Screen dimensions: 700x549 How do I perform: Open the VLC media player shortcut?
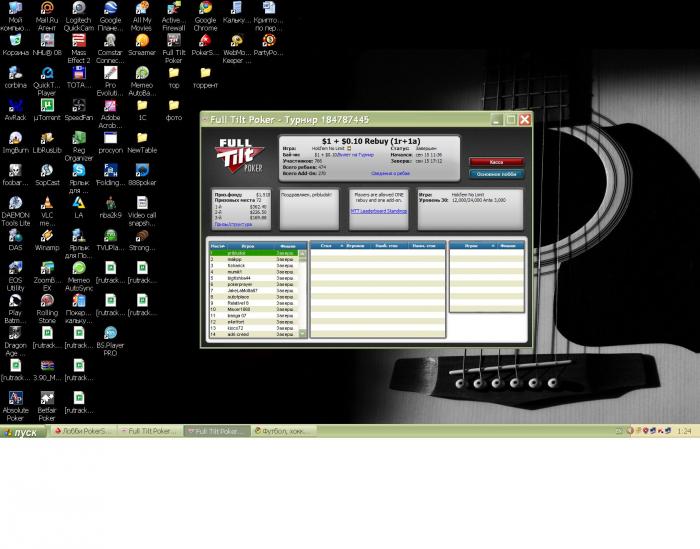pyautogui.click(x=47, y=212)
